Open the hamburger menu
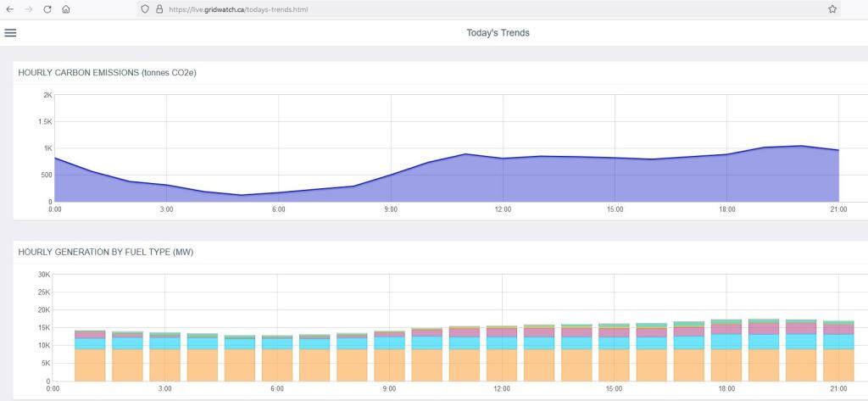 (10, 33)
